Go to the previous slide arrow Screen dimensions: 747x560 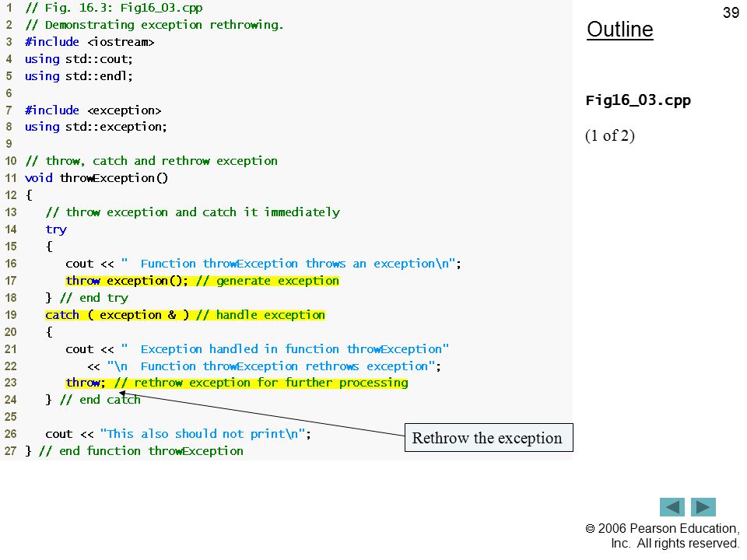672,507
